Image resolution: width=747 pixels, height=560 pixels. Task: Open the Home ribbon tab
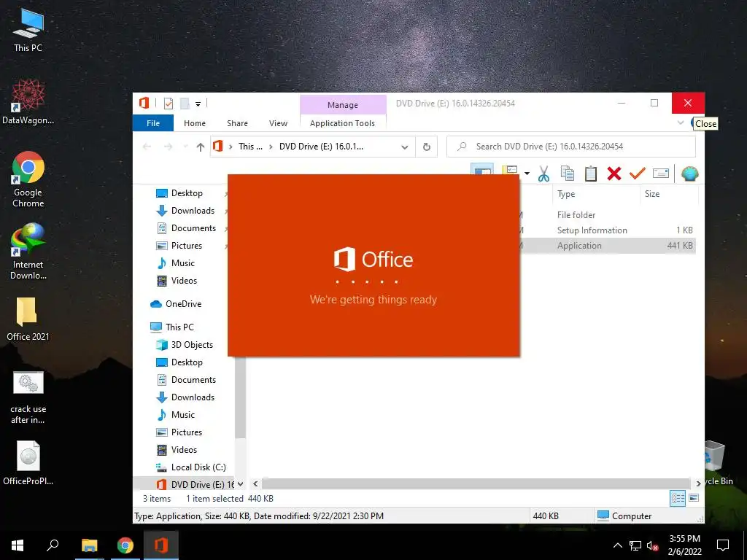[195, 123]
